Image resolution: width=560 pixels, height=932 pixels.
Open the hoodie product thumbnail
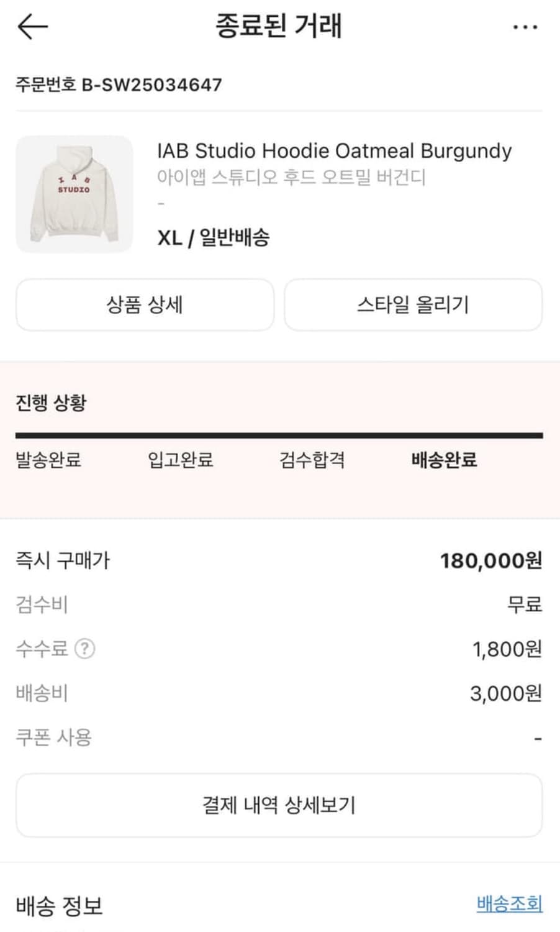(x=75, y=194)
